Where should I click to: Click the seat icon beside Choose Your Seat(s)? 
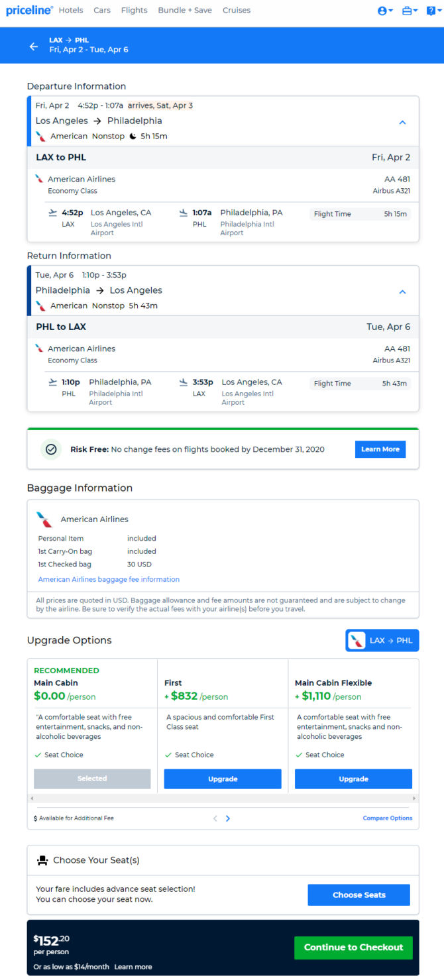tap(42, 860)
